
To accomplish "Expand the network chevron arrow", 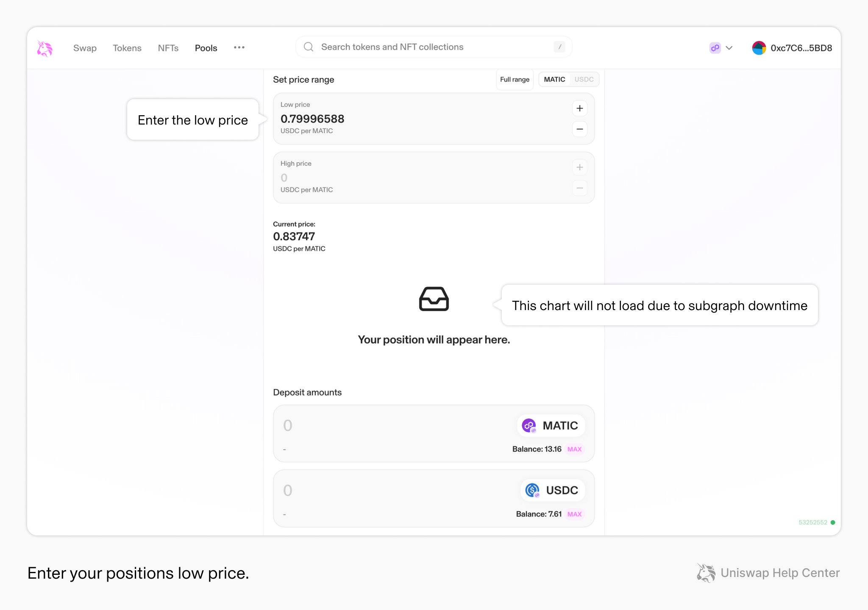I will [729, 48].
